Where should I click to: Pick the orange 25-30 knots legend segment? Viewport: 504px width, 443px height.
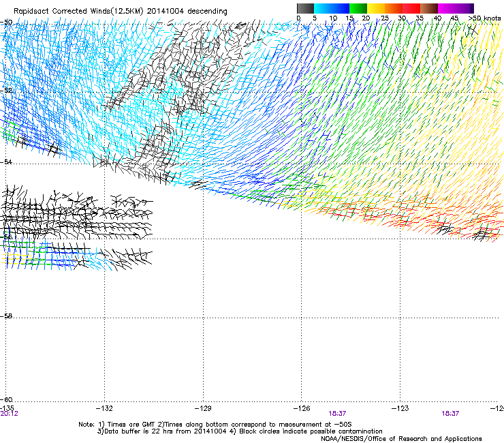click(x=394, y=8)
